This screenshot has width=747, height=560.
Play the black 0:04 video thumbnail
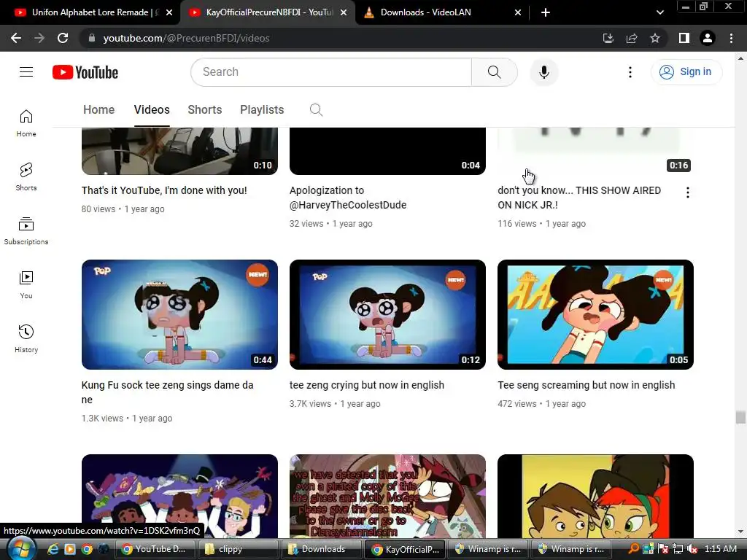[x=387, y=151]
